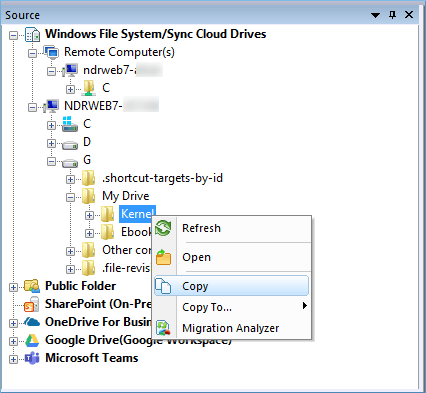Click the network C drive icon under ndrweb7

click(x=89, y=88)
